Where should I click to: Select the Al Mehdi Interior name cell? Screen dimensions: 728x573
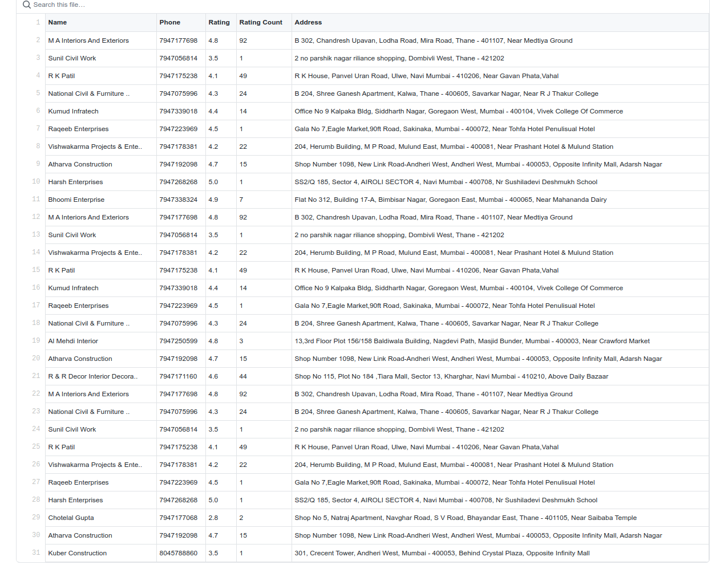tap(73, 341)
